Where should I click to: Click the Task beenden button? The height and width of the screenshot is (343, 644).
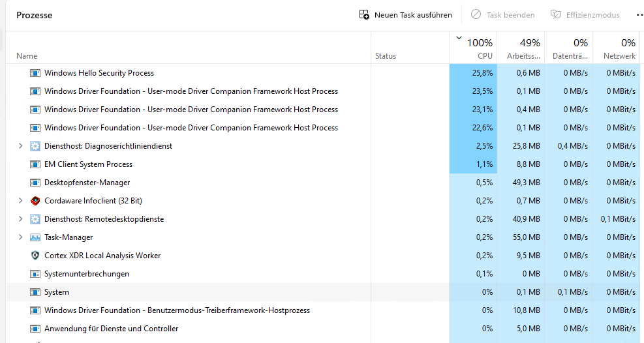coord(502,15)
